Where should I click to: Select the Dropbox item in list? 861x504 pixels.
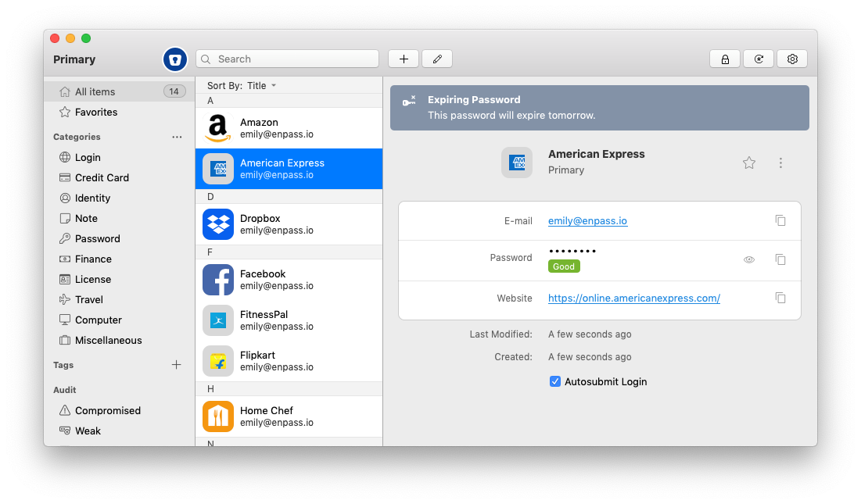289,224
